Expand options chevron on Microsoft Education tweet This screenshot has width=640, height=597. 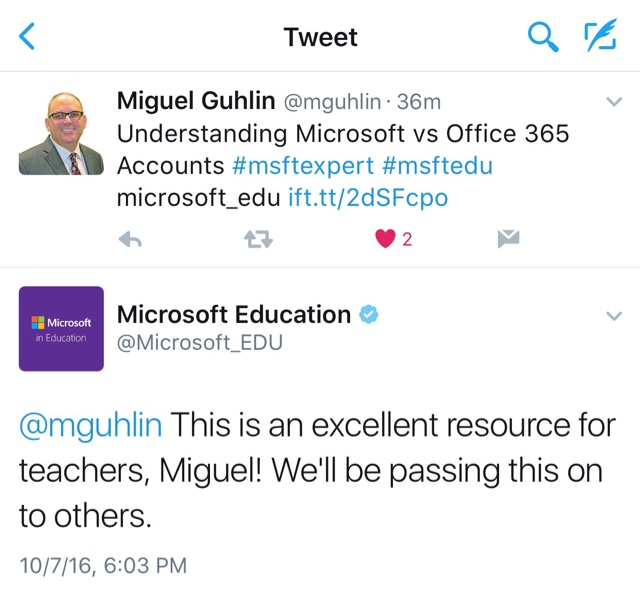615,316
